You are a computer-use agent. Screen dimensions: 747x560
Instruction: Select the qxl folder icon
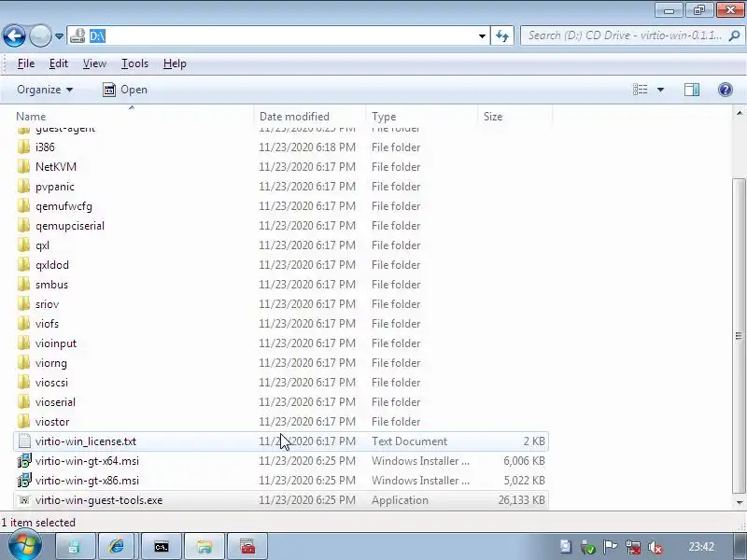pos(24,245)
